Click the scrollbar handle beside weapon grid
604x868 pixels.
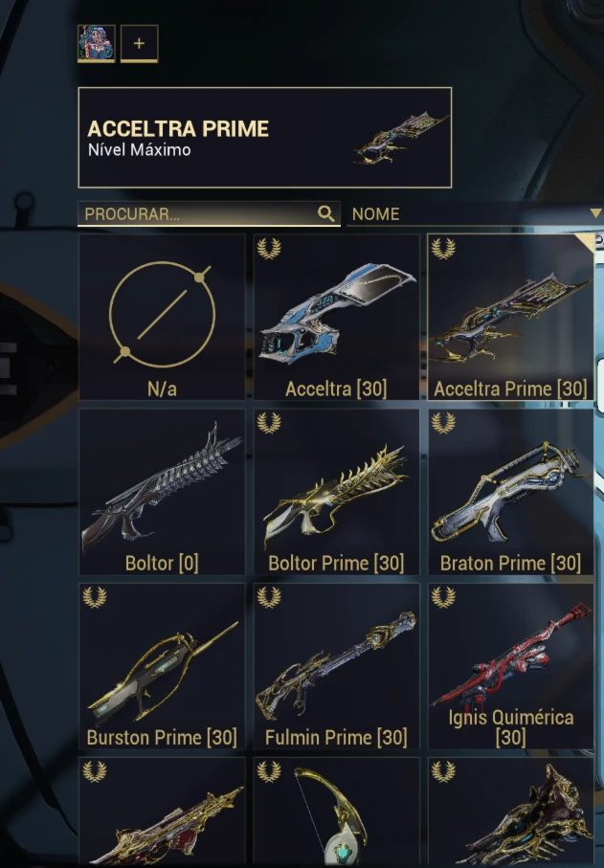(x=599, y=386)
